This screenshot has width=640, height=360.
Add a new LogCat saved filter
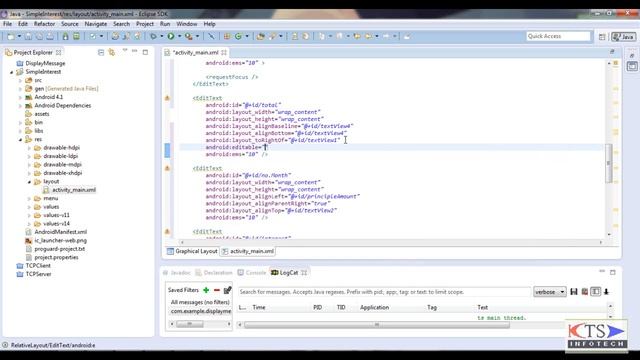click(206, 290)
